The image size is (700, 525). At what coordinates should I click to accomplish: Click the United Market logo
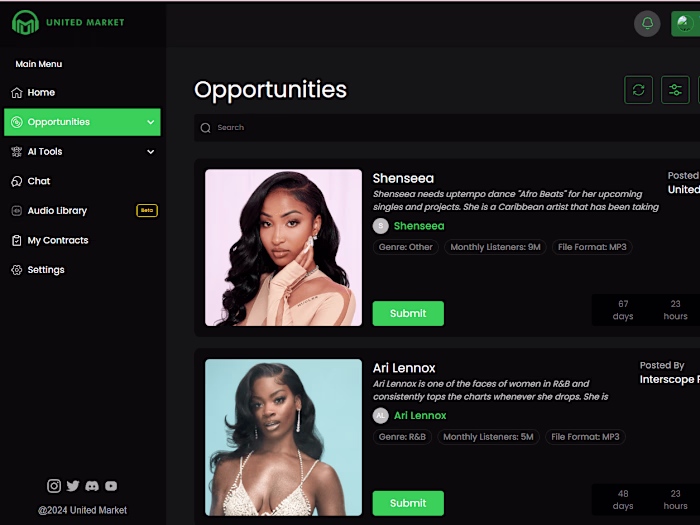coord(68,22)
